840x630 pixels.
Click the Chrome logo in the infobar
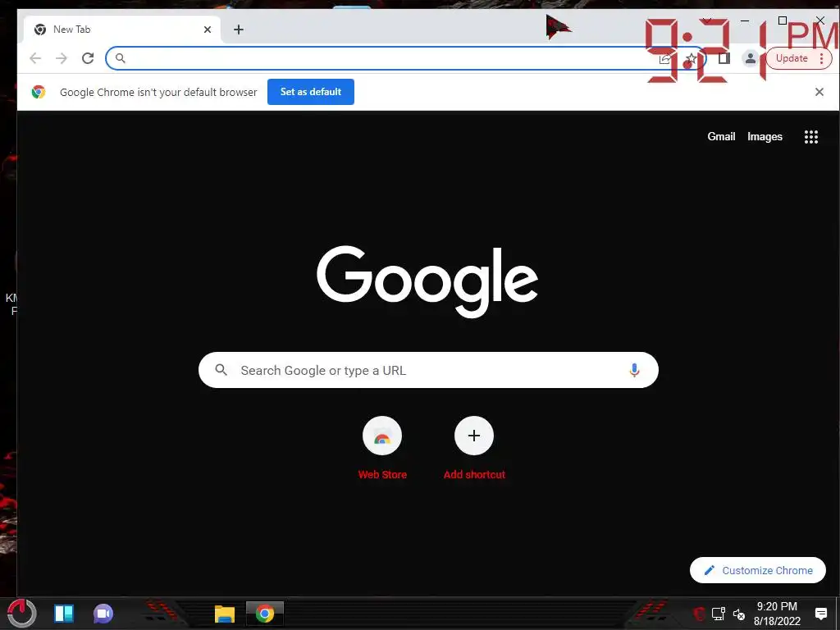click(38, 92)
